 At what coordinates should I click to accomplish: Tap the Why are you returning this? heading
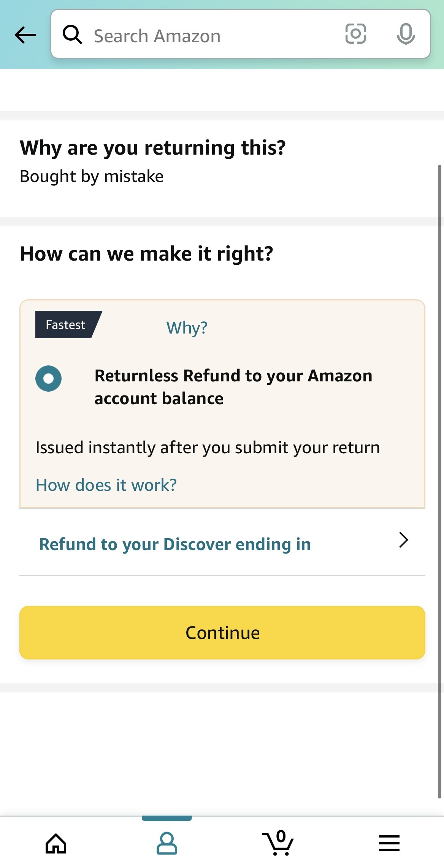point(153,148)
